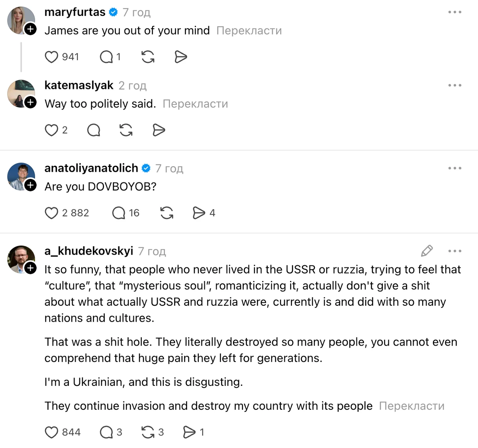
Task: Open anatoliyanatolich's profile by clicking his username
Action: click(x=91, y=168)
